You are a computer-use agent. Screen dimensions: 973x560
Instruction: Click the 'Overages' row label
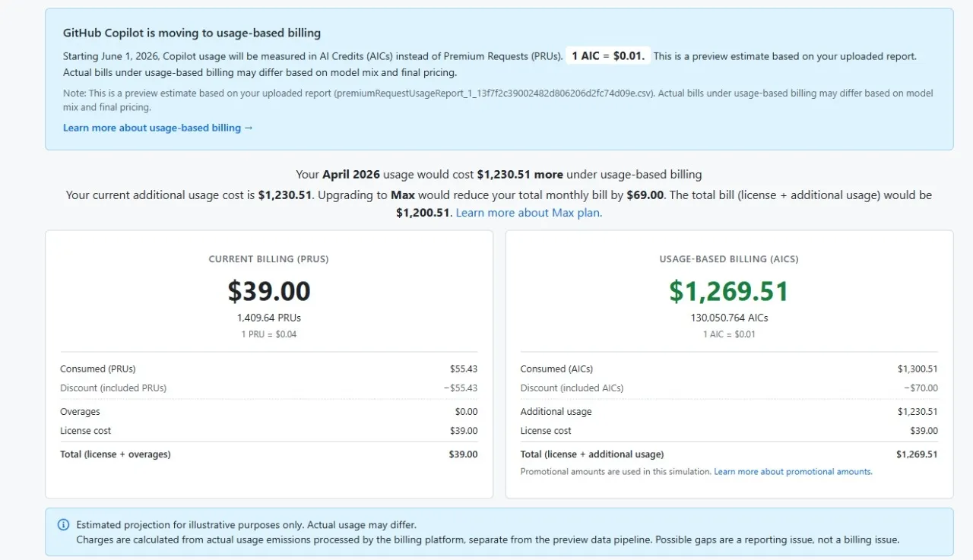click(80, 412)
